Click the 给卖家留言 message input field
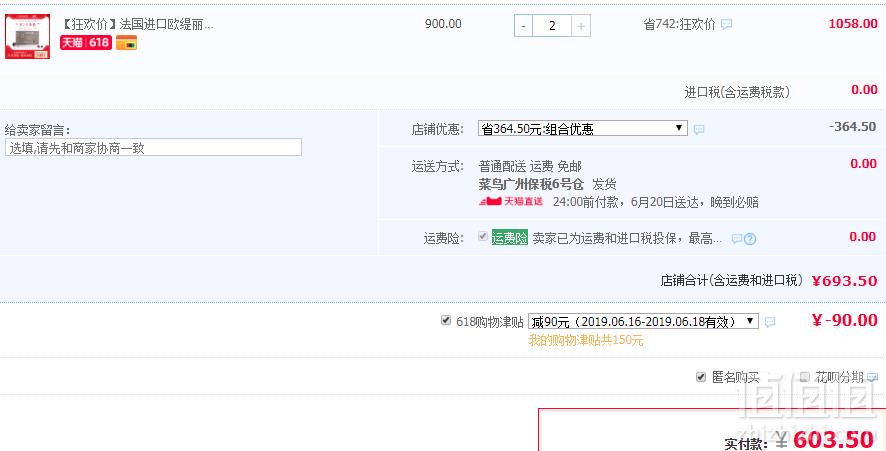886x451 pixels. [x=153, y=148]
